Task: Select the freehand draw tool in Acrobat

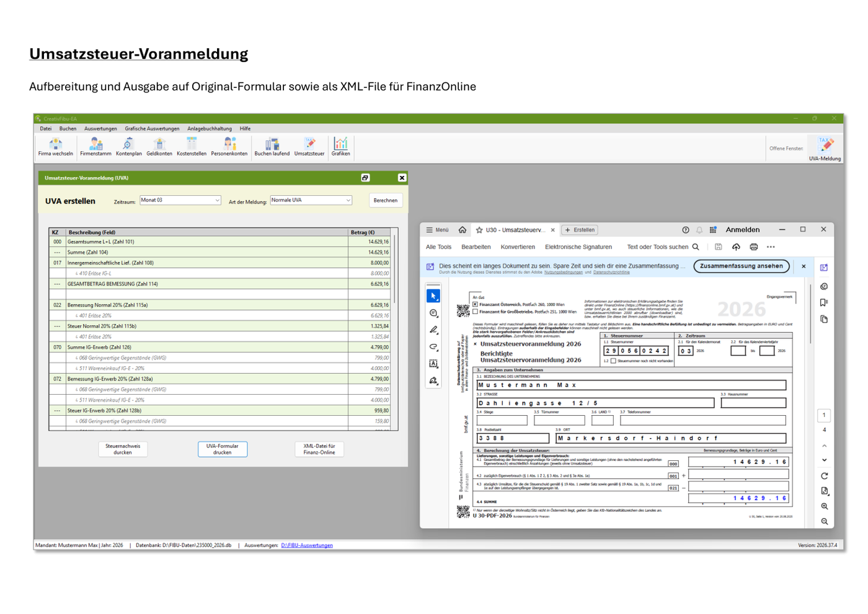Action: (433, 347)
